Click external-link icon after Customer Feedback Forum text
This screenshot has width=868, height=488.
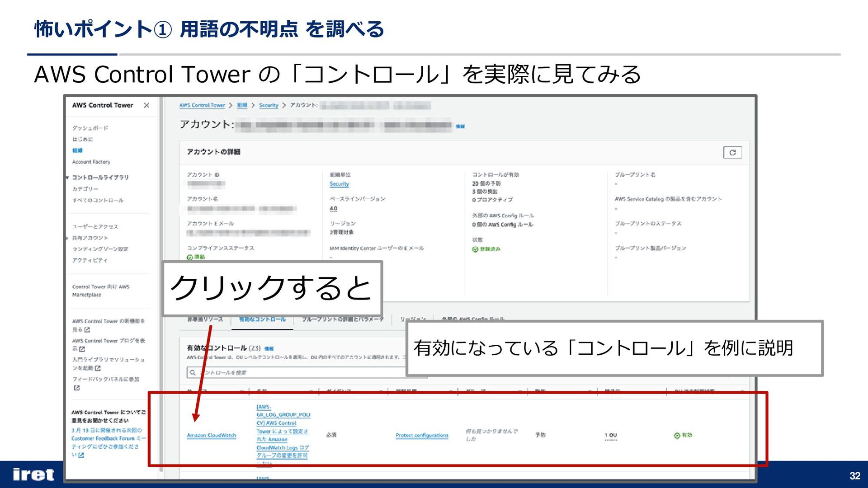coord(81,455)
